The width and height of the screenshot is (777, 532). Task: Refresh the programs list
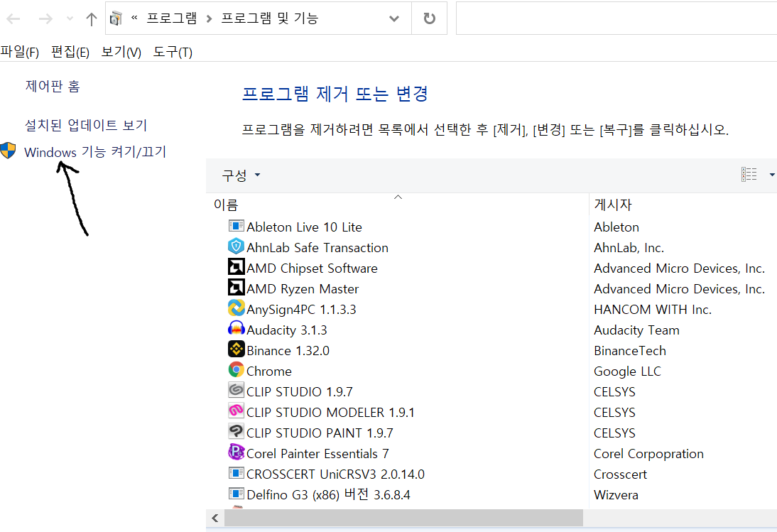(x=429, y=18)
